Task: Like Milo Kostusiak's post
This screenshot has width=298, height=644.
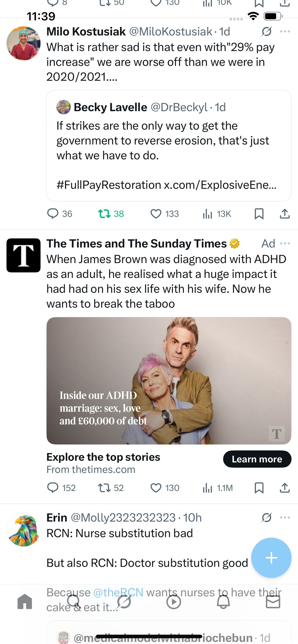Action: (156, 214)
